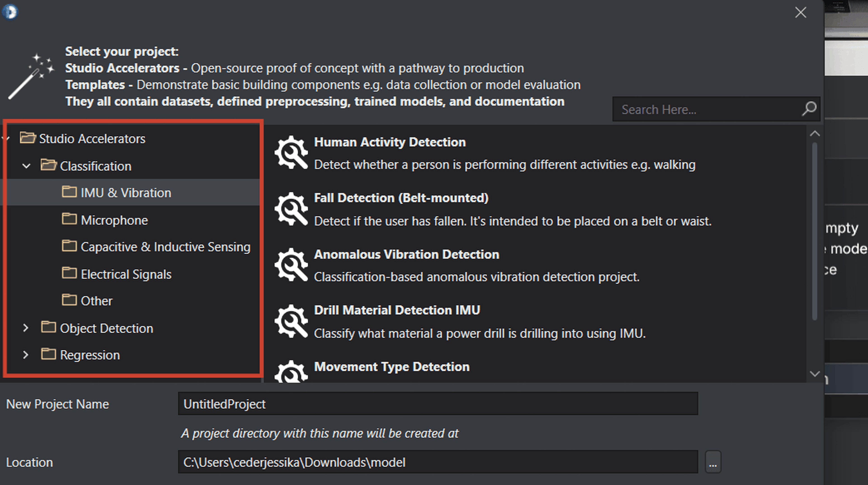Open the Electrical Signals category
Viewport: 868px width, 485px height.
(x=126, y=274)
